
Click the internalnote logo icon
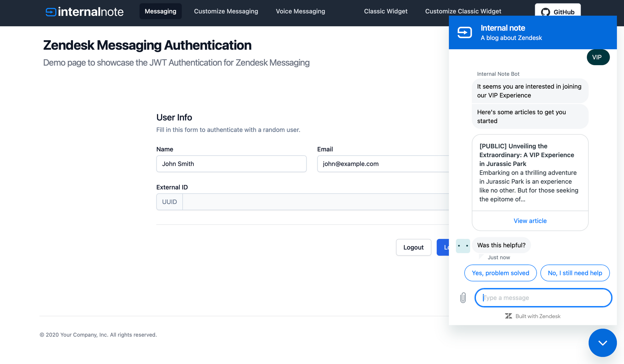point(51,12)
